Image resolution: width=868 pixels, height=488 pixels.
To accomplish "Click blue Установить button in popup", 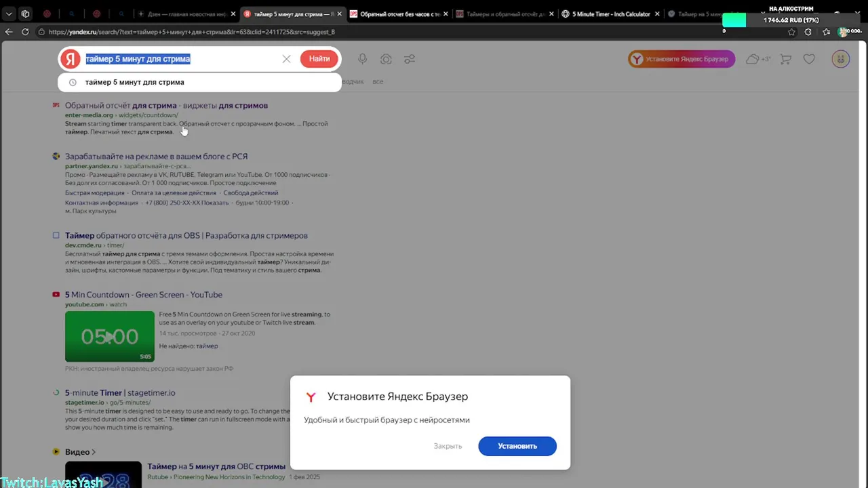I will [517, 446].
